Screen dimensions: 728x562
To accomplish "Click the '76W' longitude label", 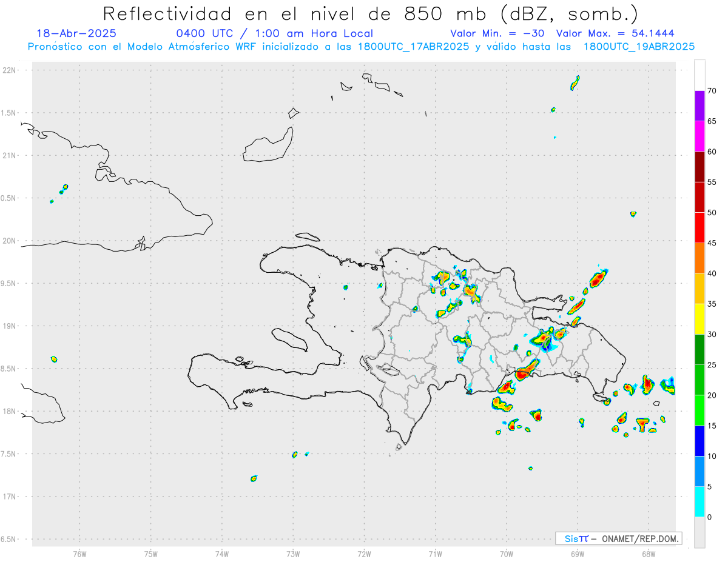I will (79, 554).
